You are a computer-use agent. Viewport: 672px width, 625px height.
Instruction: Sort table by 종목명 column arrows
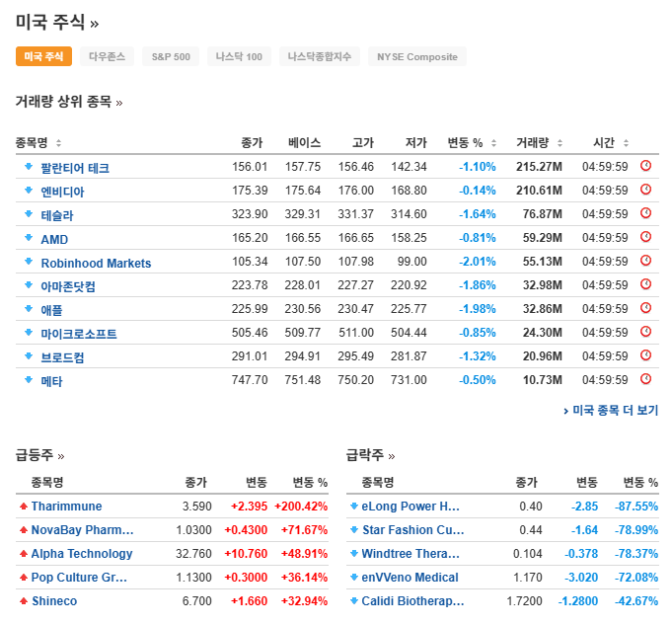59,143
